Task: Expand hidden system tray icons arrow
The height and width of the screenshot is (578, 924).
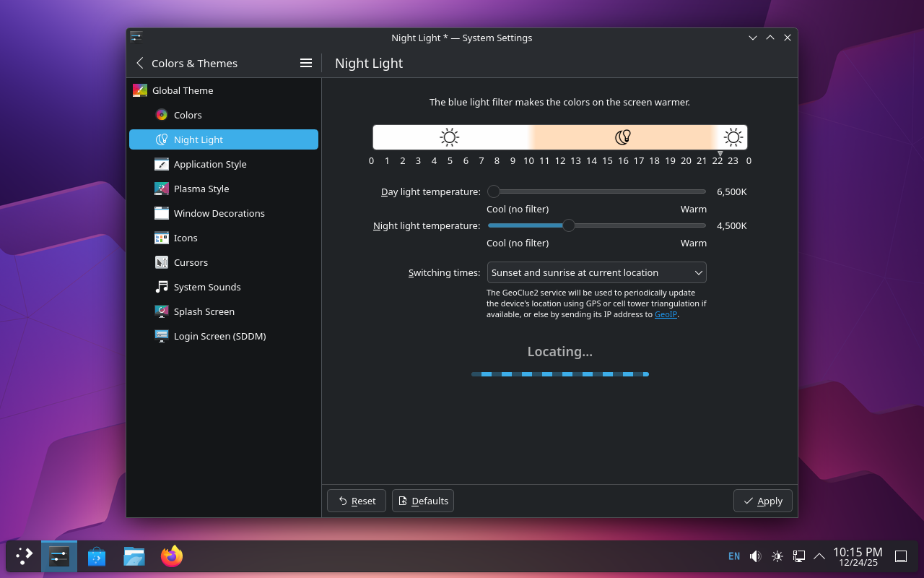Action: click(x=819, y=556)
